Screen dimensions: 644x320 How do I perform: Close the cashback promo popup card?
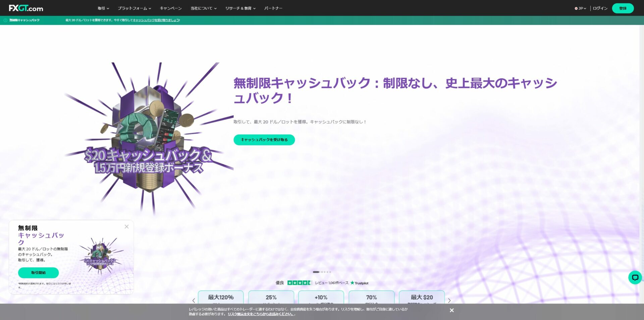[126, 227]
